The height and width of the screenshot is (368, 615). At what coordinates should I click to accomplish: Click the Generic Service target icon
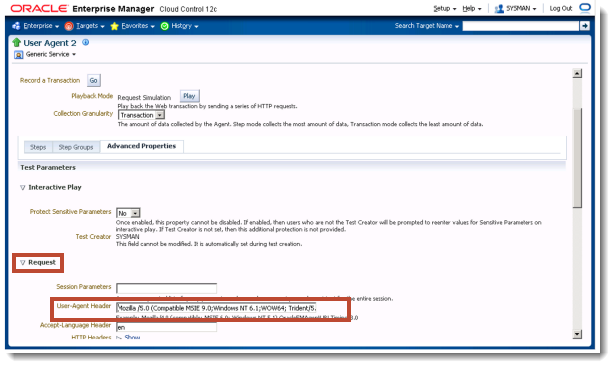coord(18,55)
